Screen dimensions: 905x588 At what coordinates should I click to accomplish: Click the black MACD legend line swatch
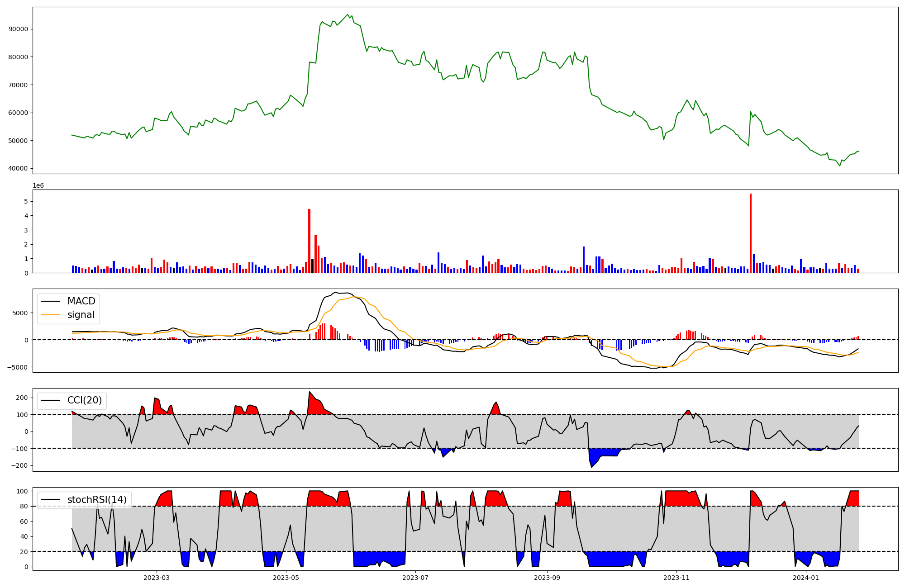coord(50,301)
